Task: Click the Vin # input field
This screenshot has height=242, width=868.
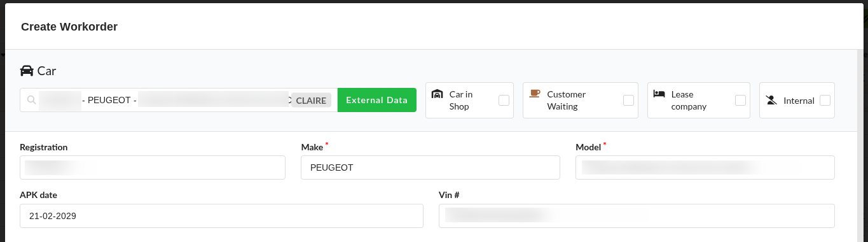Action: tap(637, 216)
